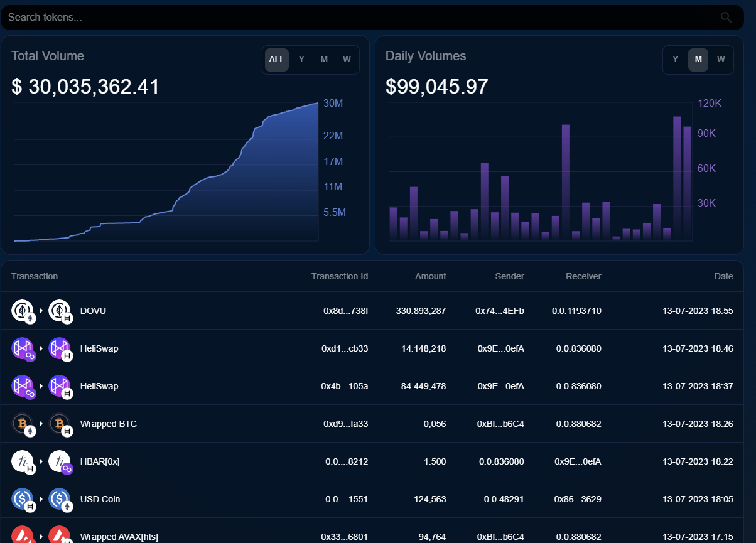The height and width of the screenshot is (543, 756).
Task: Click the arrow in Wrapped BTC row
Action: [x=41, y=424]
